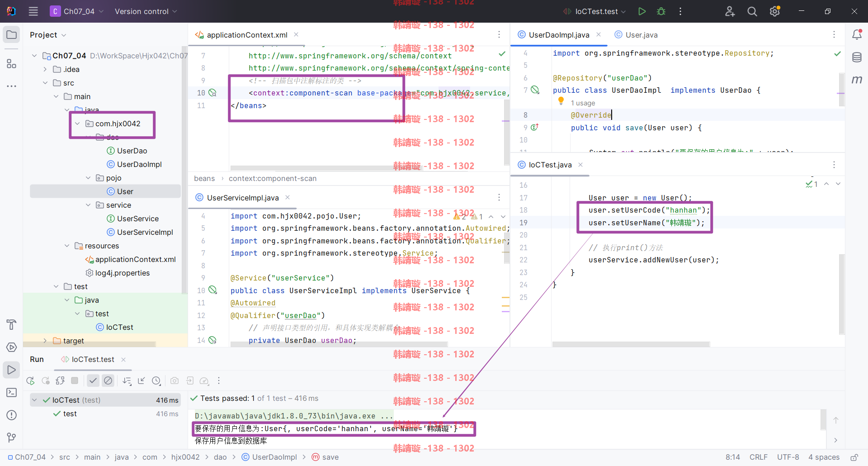The width and height of the screenshot is (868, 466).
Task: Open the Database tool window
Action: 857,57
